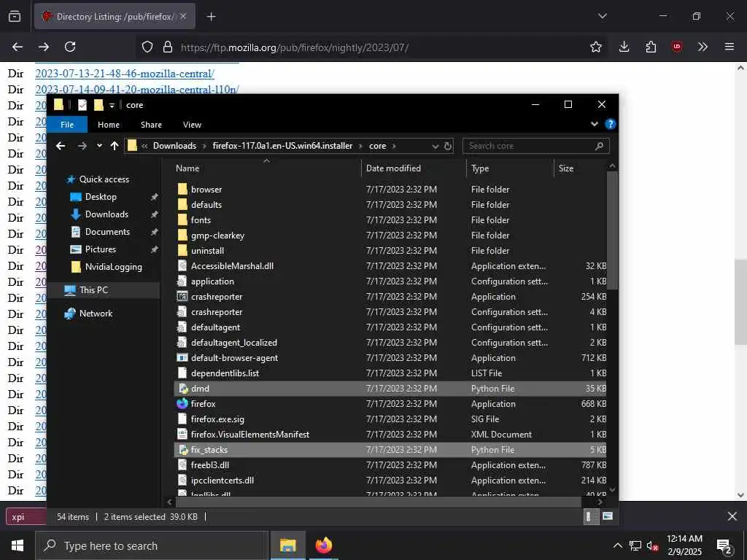Screen dimensions: 747x560
Task: Close the Directory Listing tab
Action: pyautogui.click(x=183, y=16)
